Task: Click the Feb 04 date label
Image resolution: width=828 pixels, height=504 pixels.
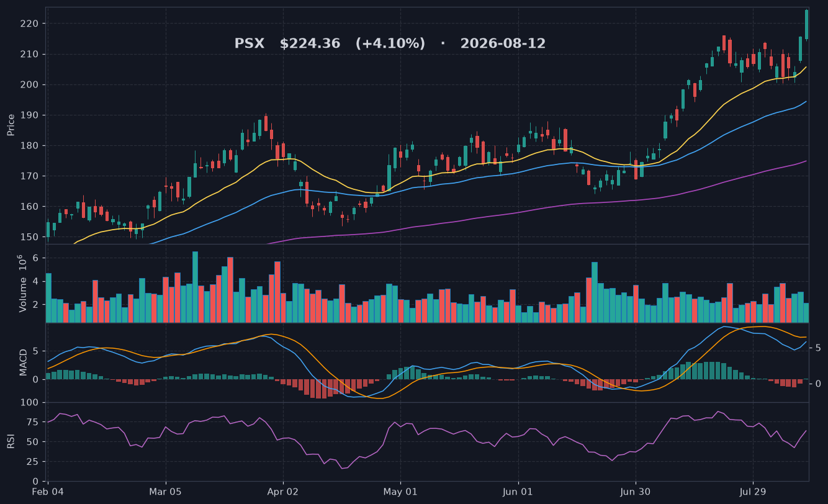Action: 48,492
